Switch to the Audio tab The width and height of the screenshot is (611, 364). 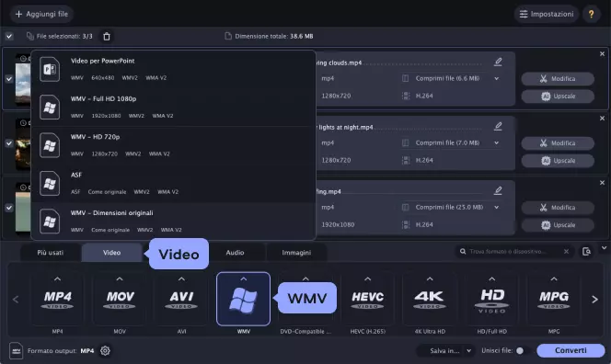click(x=235, y=252)
